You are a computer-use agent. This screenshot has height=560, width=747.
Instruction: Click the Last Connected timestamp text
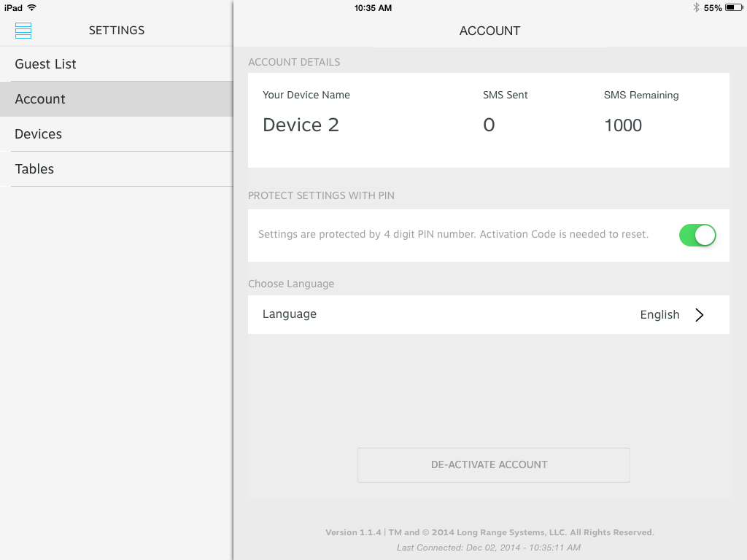pyautogui.click(x=489, y=548)
